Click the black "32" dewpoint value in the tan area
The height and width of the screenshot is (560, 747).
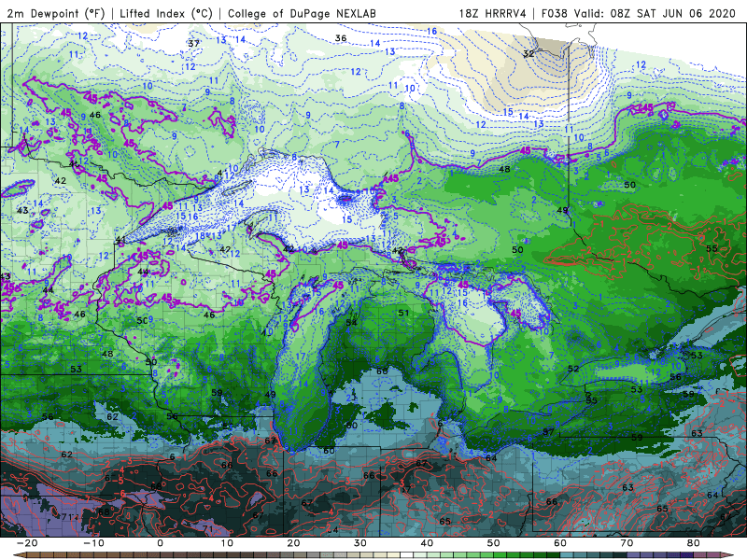pos(529,53)
